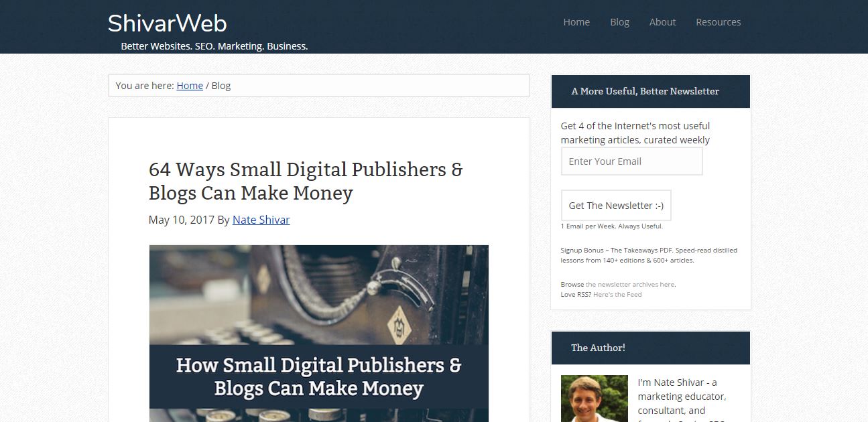
Task: Select the A More Useful, Better Newsletter heading
Action: 645,91
